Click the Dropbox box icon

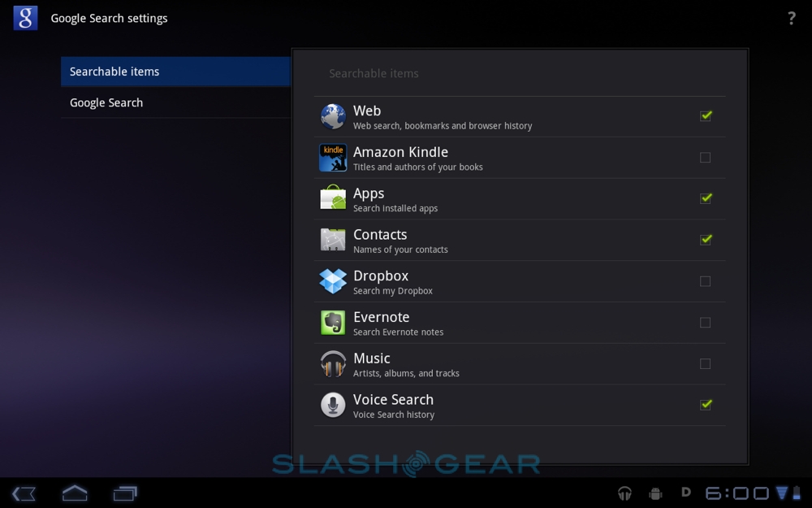[333, 281]
